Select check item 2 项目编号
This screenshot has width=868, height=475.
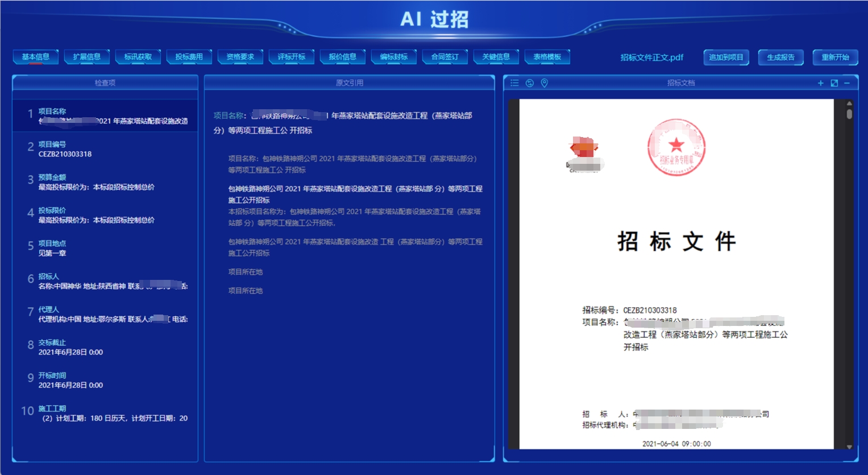(x=105, y=149)
